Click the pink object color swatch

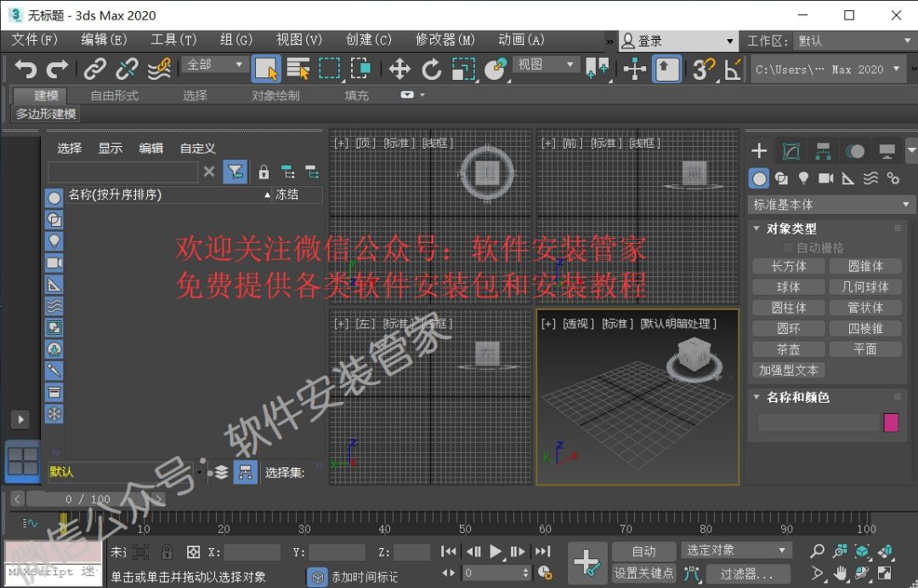[891, 422]
